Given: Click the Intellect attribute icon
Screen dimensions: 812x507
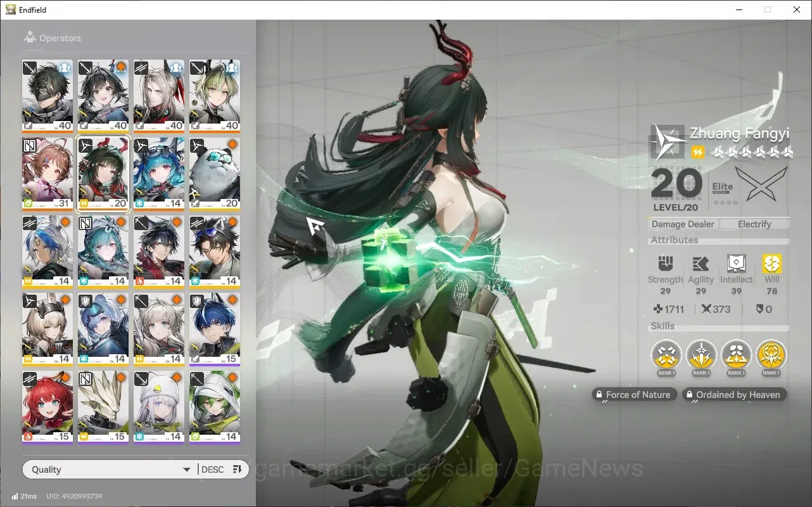Looking at the screenshot, I should (x=736, y=263).
